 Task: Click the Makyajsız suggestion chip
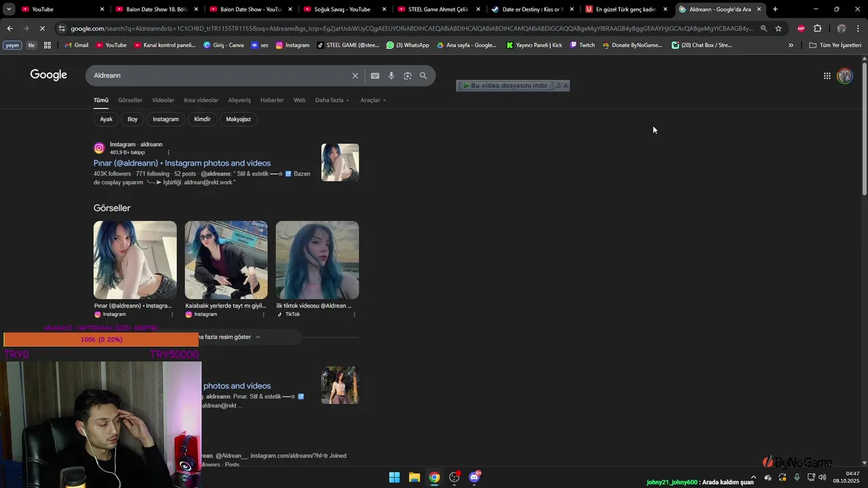tap(238, 119)
